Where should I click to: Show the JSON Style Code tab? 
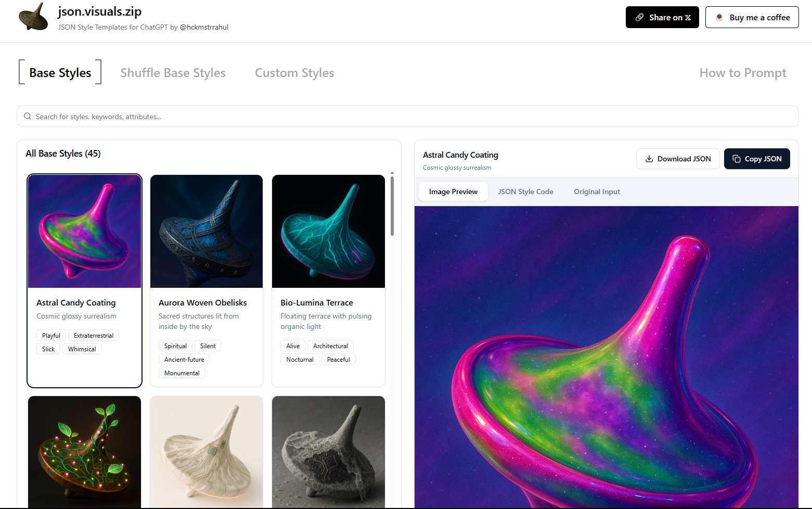coord(525,192)
